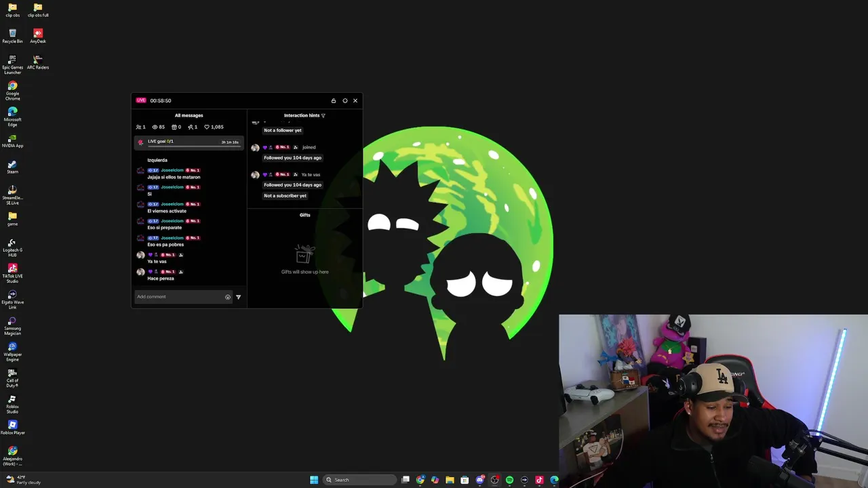Viewport: 868px width, 488px height.
Task: Open the Interaction hints filter funnel
Action: pyautogui.click(x=323, y=116)
